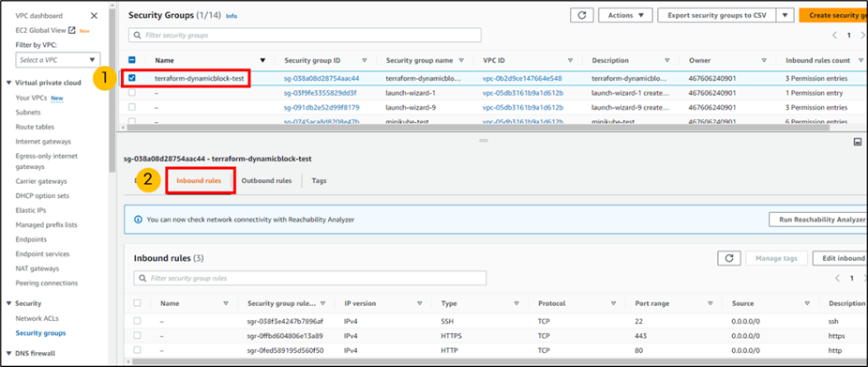Sort inbound rules by Source column
Image resolution: width=868 pixels, height=367 pixels.
pyautogui.click(x=807, y=303)
